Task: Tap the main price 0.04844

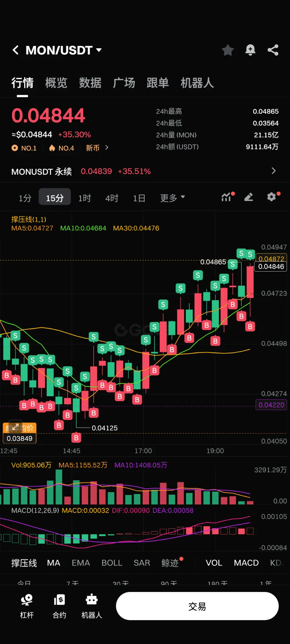Action: pos(49,115)
